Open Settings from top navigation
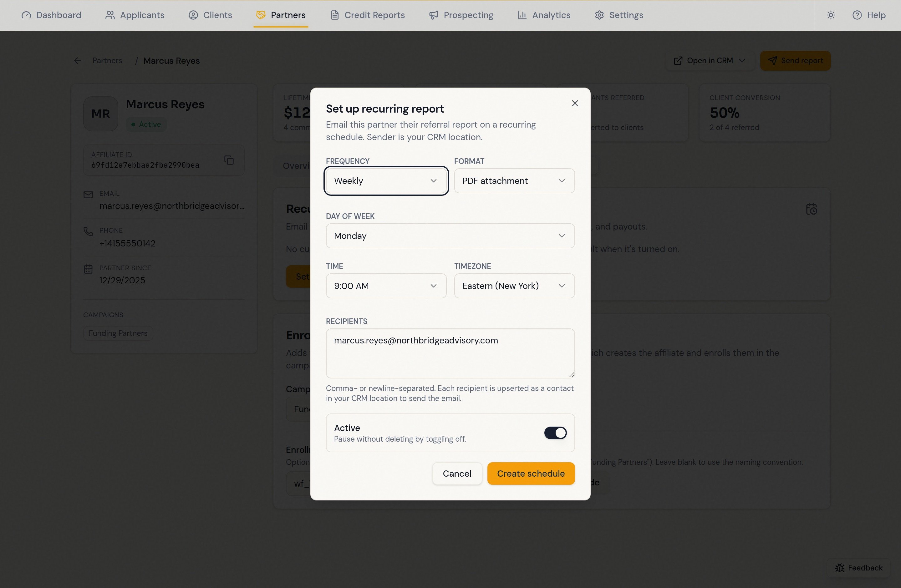The width and height of the screenshot is (901, 588). 618,15
